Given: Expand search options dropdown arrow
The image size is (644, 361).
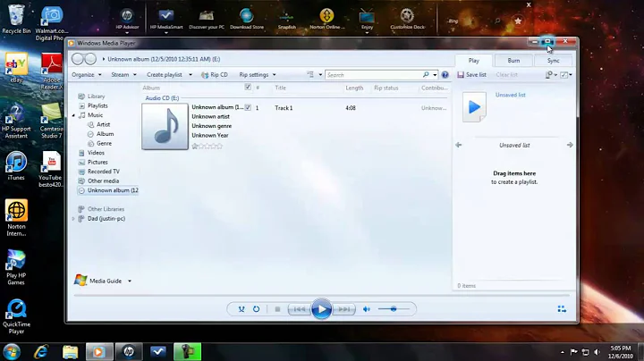Looking at the screenshot, I should (435, 75).
